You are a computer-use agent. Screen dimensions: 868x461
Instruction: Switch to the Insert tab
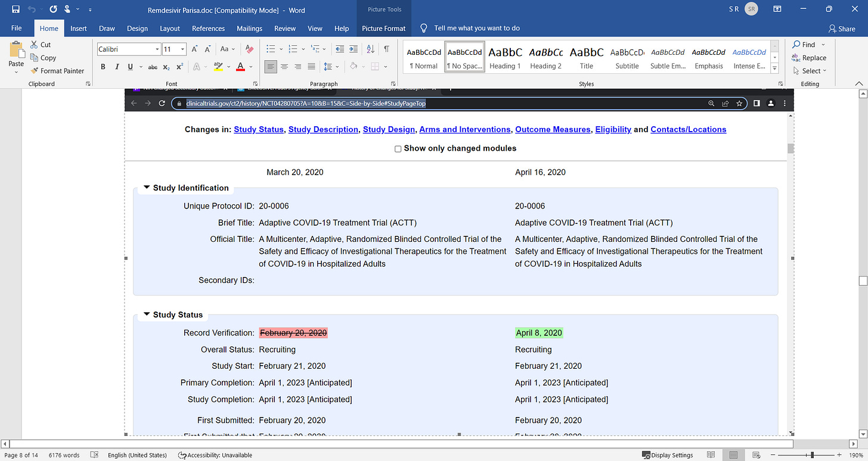[x=79, y=28]
